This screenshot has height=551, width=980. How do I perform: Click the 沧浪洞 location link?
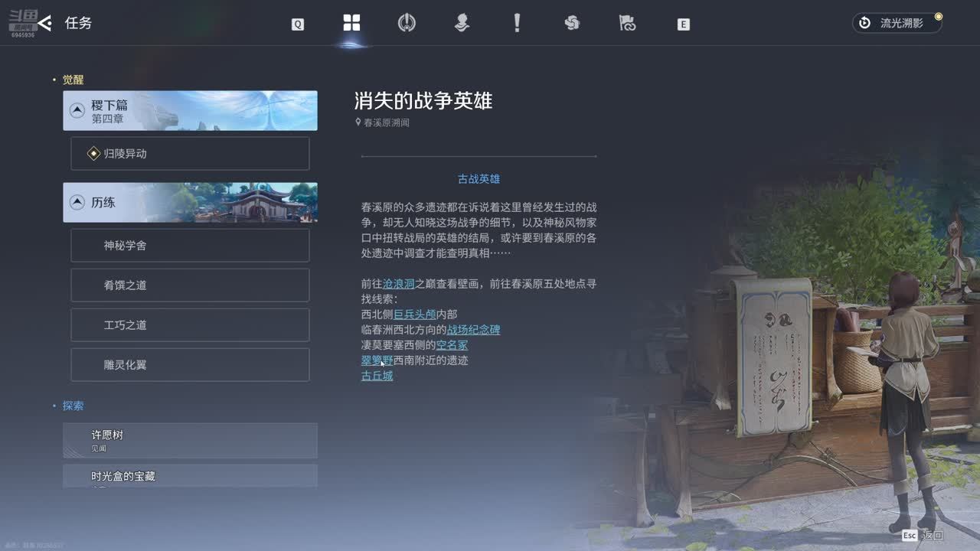coord(398,284)
